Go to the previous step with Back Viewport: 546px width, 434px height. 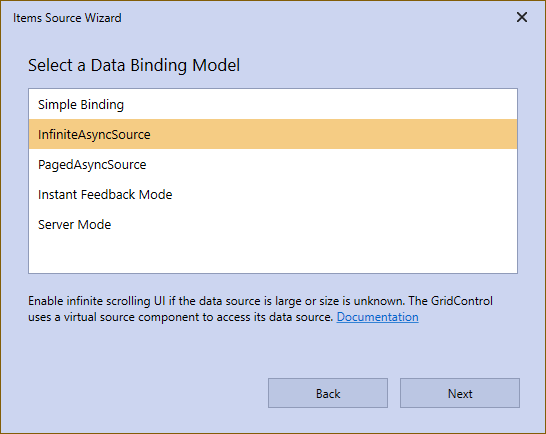328,393
